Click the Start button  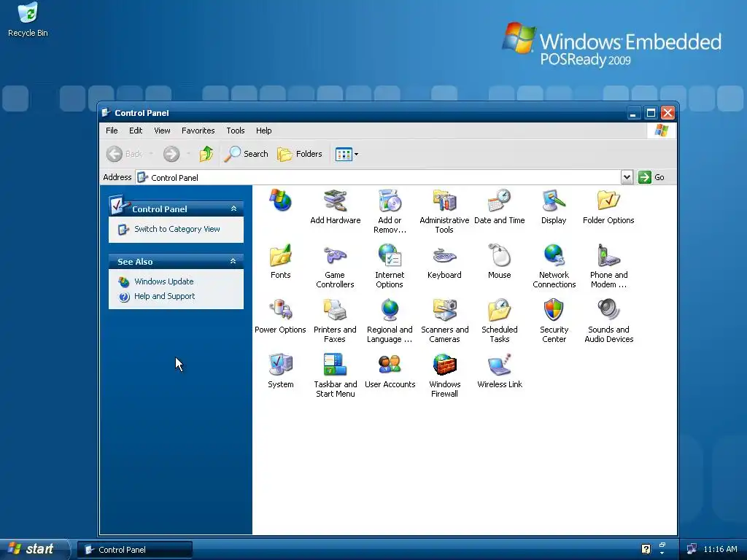point(34,549)
